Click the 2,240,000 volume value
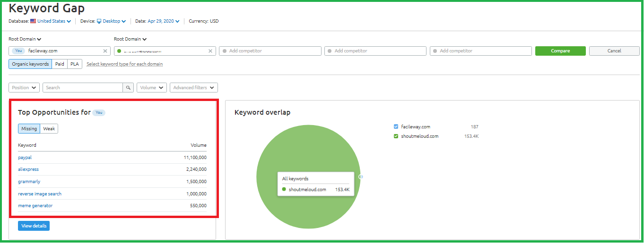The height and width of the screenshot is (244, 644). pyautogui.click(x=196, y=169)
